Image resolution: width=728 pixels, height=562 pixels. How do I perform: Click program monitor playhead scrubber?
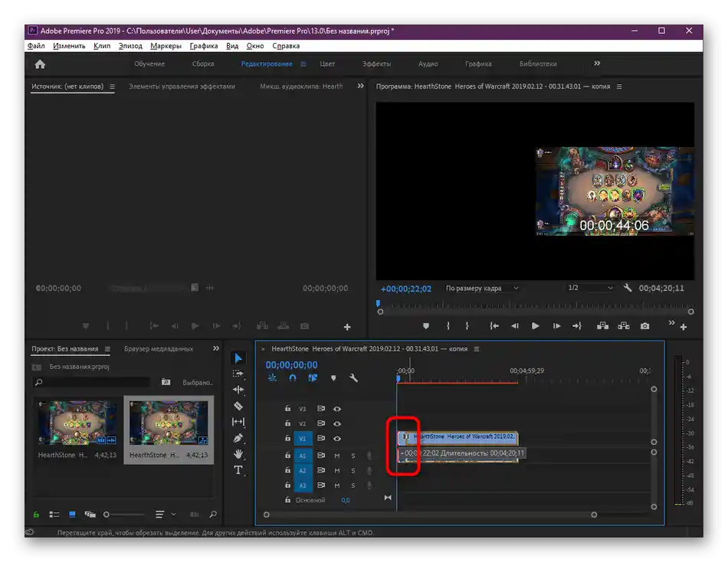click(379, 303)
